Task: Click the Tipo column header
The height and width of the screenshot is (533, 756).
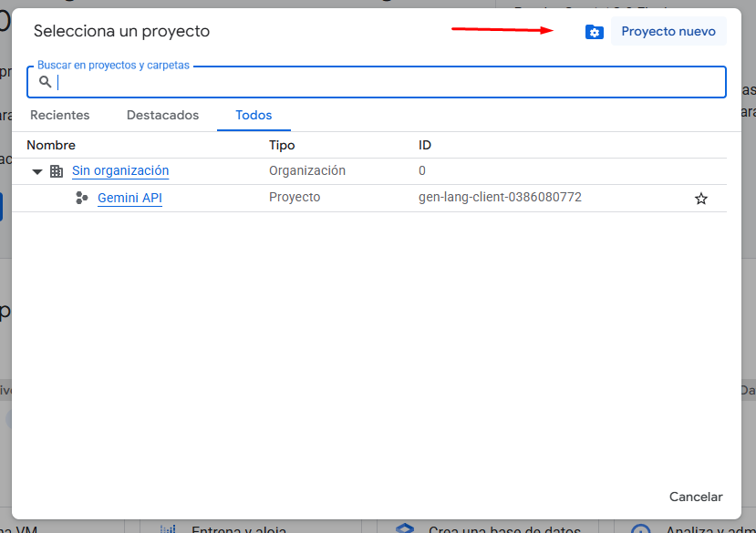Action: [x=282, y=145]
